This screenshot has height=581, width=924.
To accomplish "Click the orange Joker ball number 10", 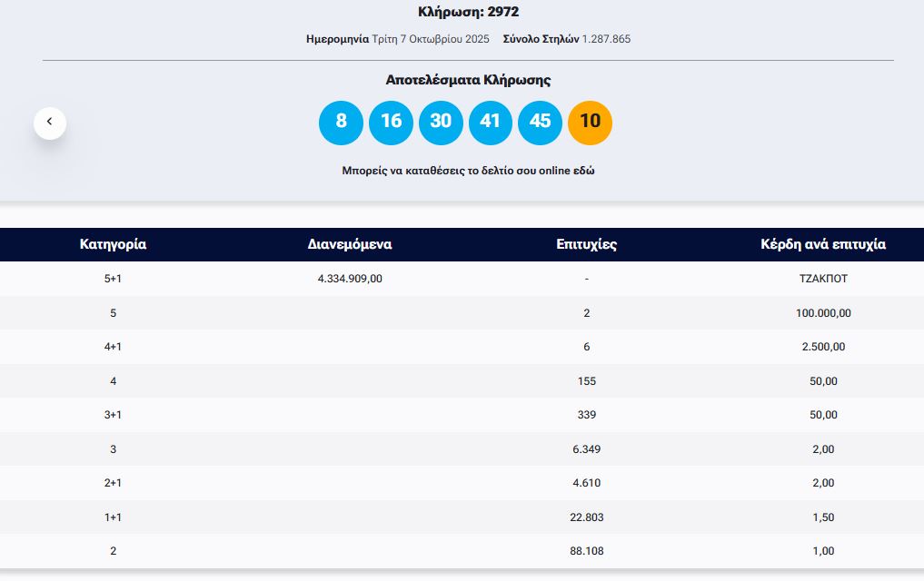I will (590, 122).
